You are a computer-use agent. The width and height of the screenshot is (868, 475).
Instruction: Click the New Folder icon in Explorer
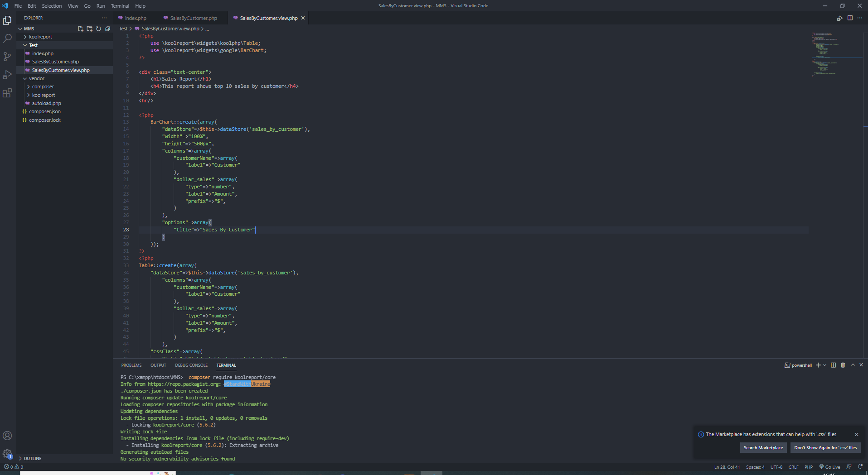coord(89,29)
